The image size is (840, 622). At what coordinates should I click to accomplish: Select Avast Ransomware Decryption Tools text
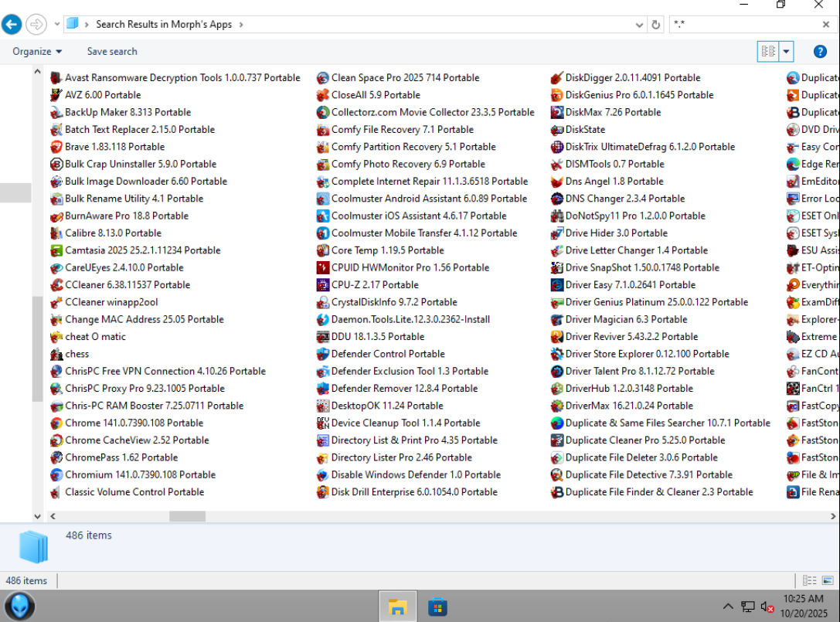[x=182, y=78]
